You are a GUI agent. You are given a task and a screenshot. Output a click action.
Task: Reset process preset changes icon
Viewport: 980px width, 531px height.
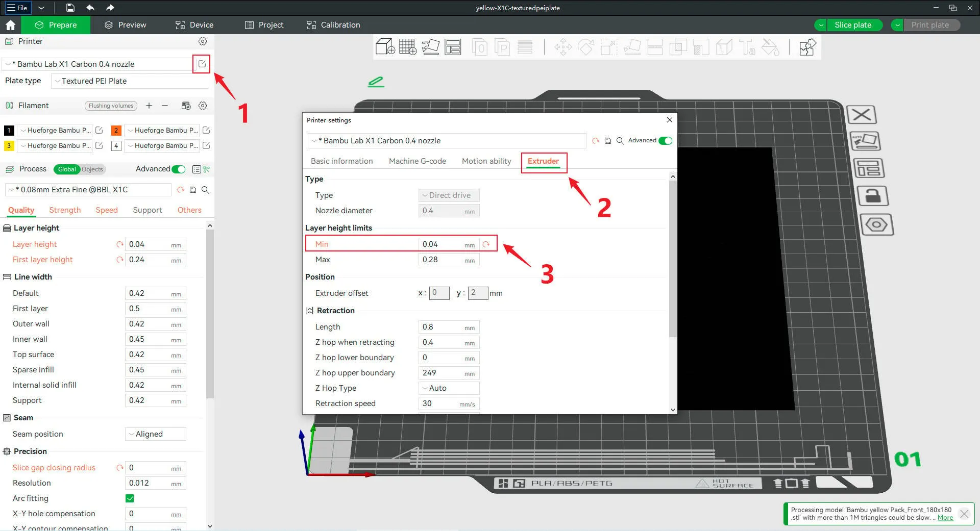pos(180,190)
